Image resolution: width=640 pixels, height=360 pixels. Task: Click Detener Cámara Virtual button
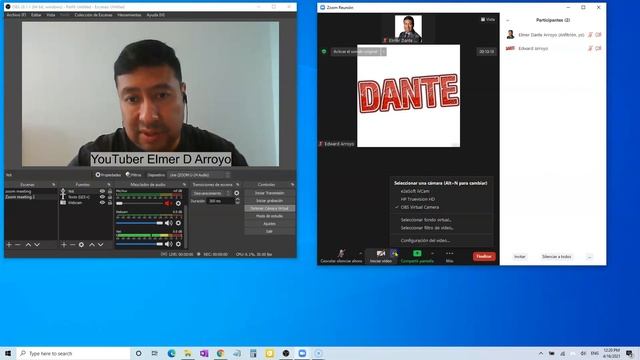click(269, 209)
